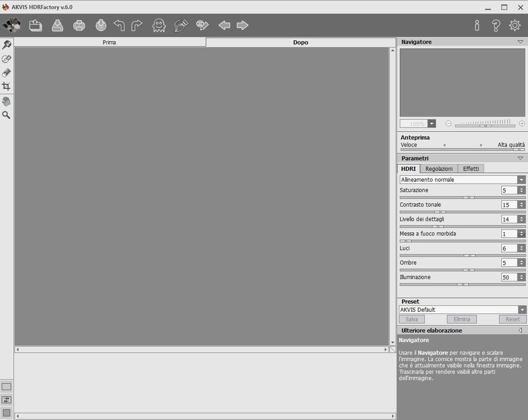This screenshot has height=420, width=528.
Task: Select the Hand pan tool
Action: pyautogui.click(x=6, y=101)
